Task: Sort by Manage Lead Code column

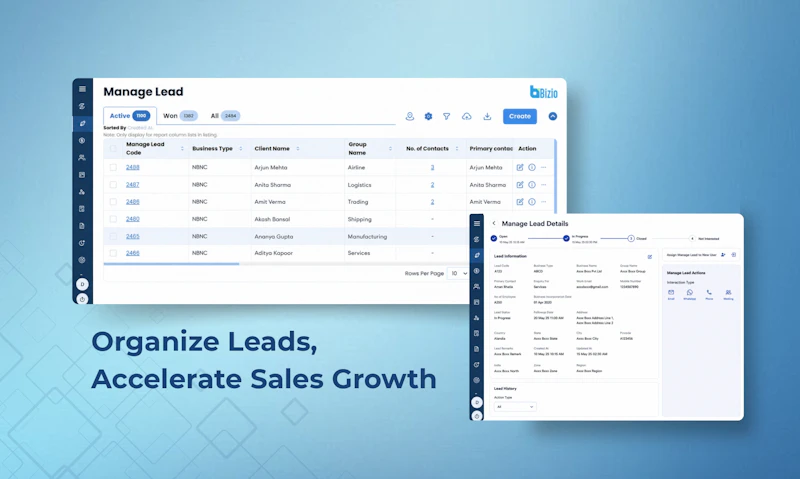Action: coord(182,148)
